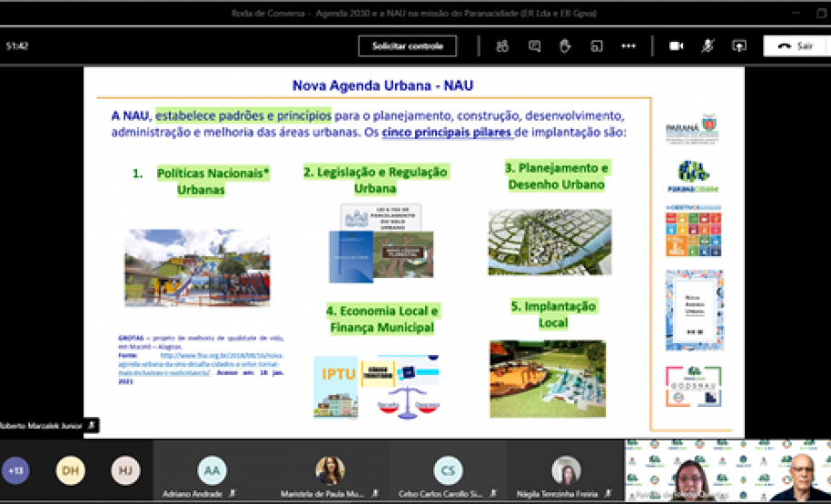The height and width of the screenshot is (504, 831).
Task: Click the meeting timer 51:42
Action: (17, 46)
